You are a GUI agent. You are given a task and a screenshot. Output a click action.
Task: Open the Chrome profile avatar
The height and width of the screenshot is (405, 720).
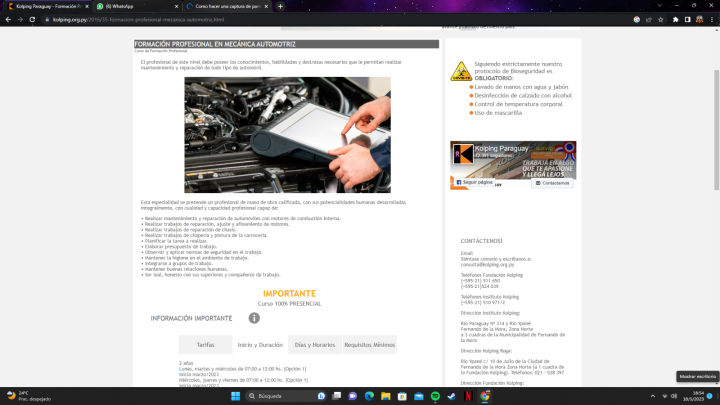699,20
